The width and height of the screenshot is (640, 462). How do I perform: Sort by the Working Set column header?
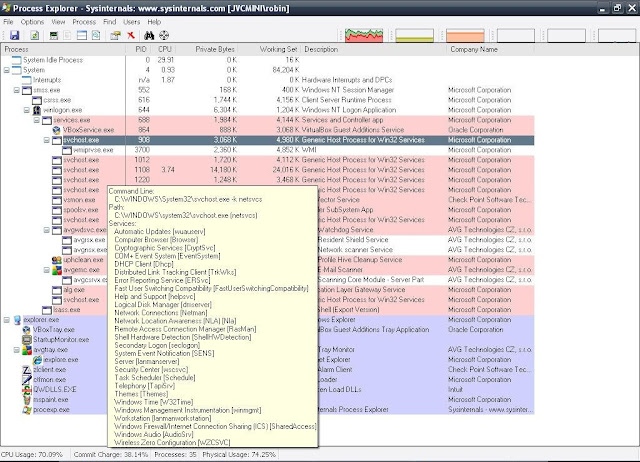[269, 49]
